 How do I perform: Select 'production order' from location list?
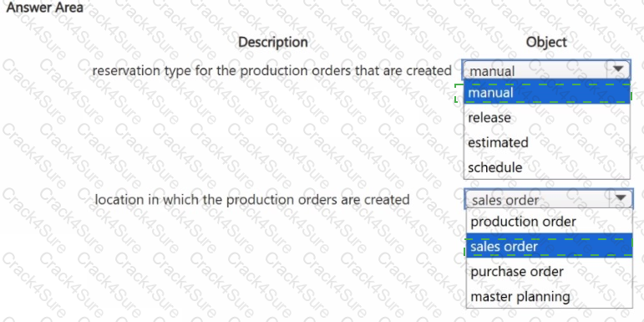(549, 222)
